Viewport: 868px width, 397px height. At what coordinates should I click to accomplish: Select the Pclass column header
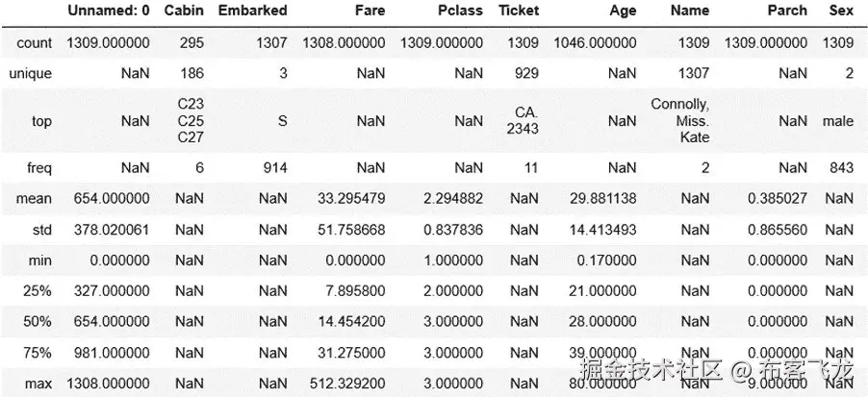pyautogui.click(x=459, y=11)
